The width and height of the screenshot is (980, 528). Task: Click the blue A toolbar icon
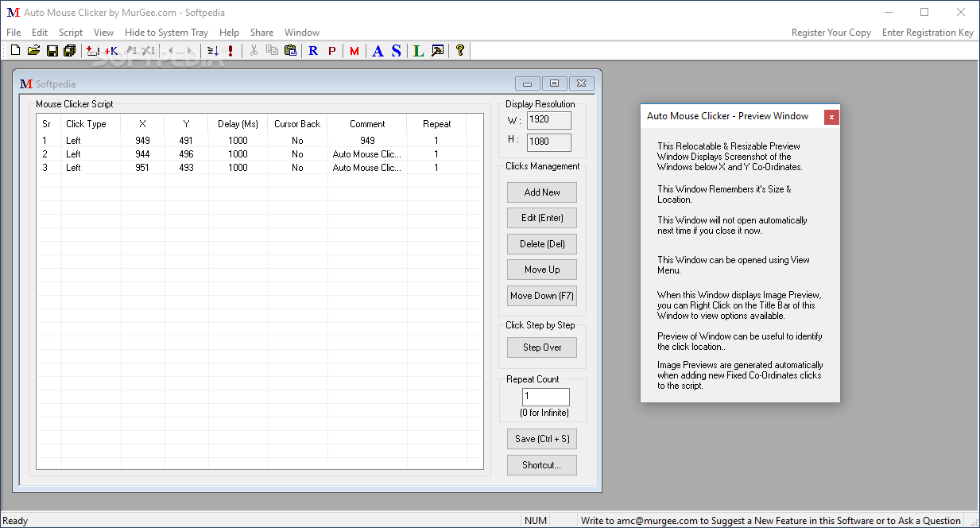pos(378,51)
